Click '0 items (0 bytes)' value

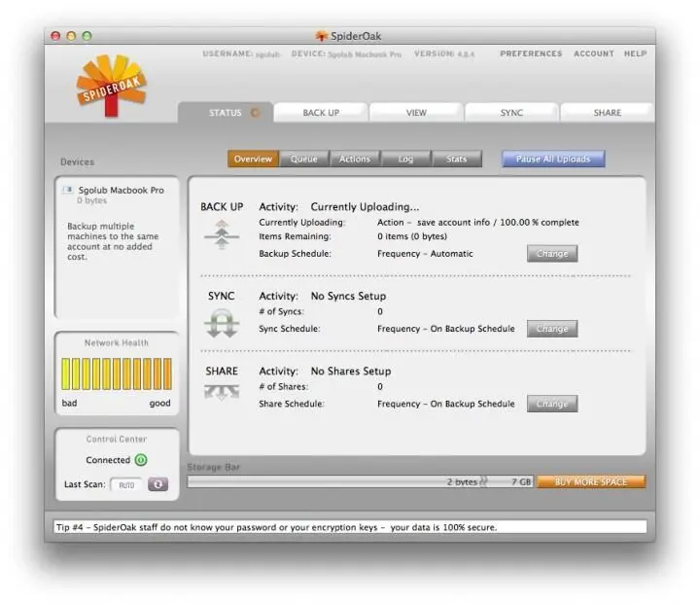click(412, 236)
